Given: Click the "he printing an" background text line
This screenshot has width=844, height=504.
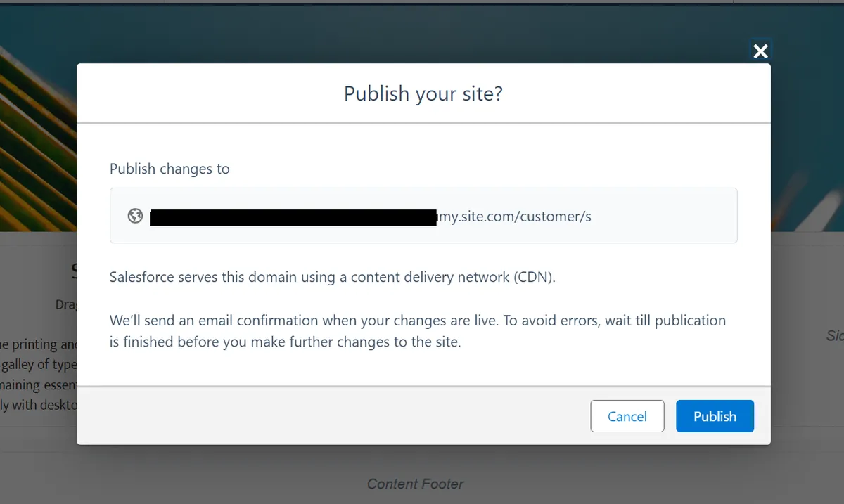Looking at the screenshot, I should [39, 344].
